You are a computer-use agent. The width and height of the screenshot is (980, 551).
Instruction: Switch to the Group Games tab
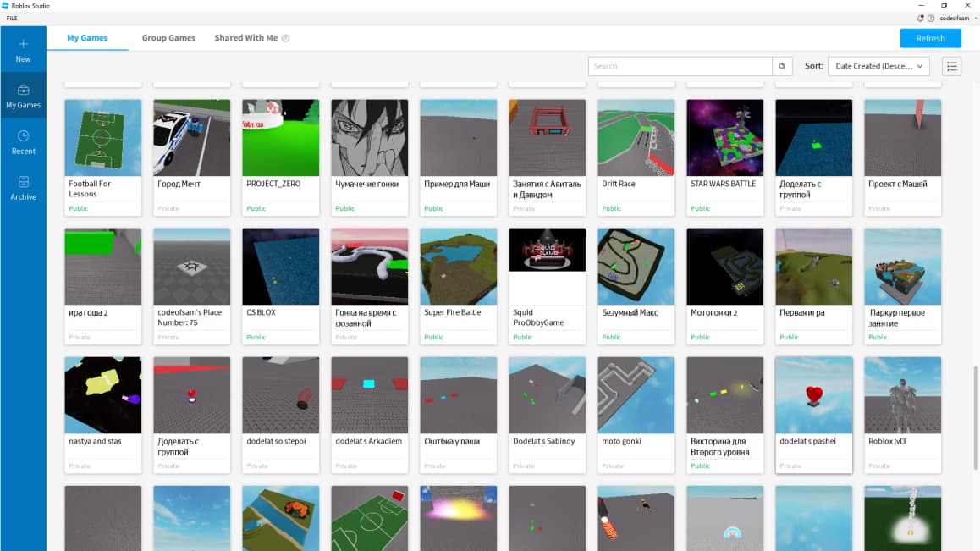[168, 37]
